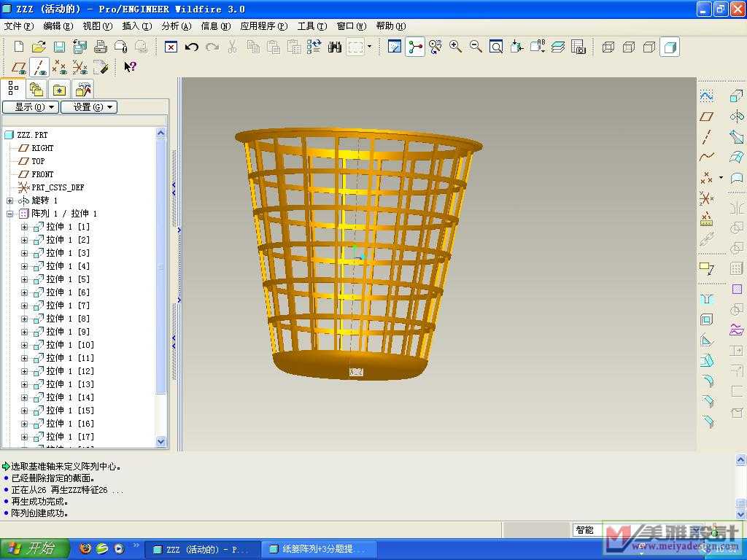This screenshot has width=747, height=560.
Task: Zoom out with the magnifier minus icon
Action: 476,47
